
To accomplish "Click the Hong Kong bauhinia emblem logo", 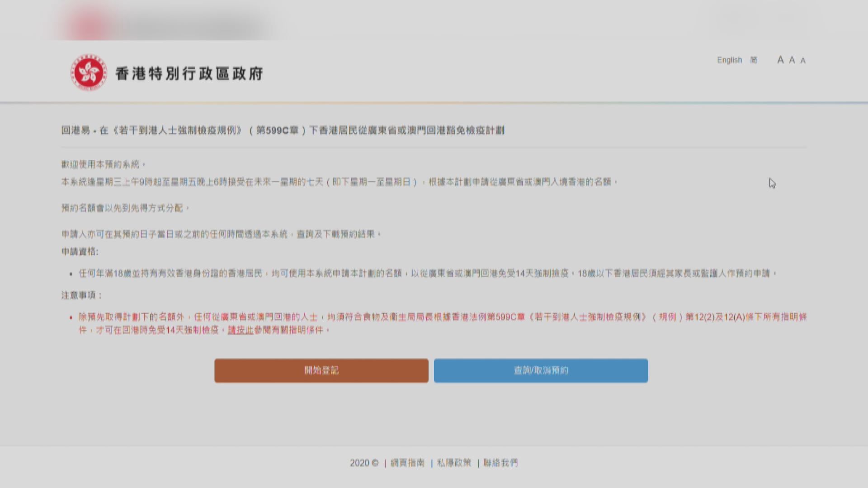I will [x=89, y=73].
